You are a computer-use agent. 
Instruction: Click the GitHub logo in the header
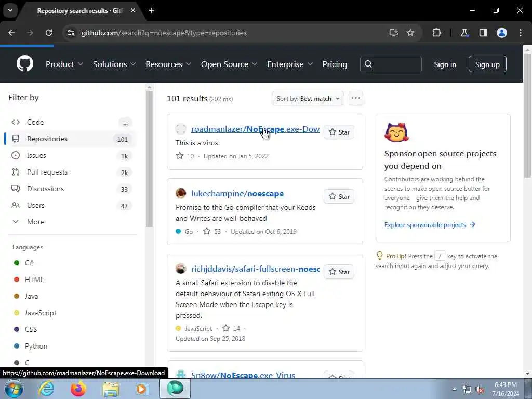(25, 63)
